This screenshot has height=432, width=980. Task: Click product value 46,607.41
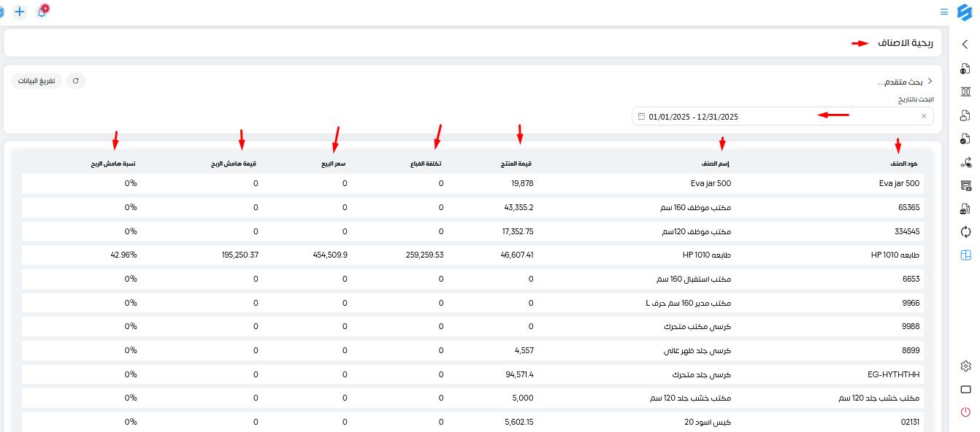click(517, 255)
